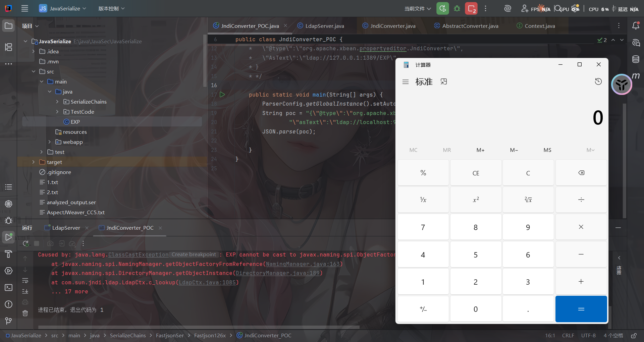Toggle calculator keep-on-top mode

point(444,81)
